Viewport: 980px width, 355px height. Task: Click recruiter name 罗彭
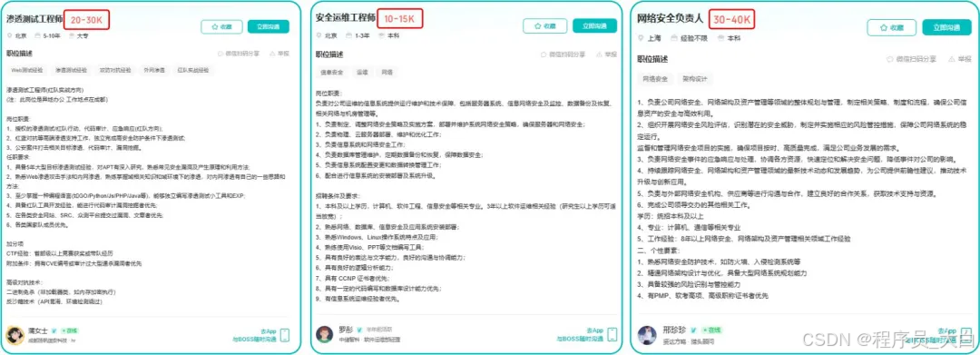346,329
